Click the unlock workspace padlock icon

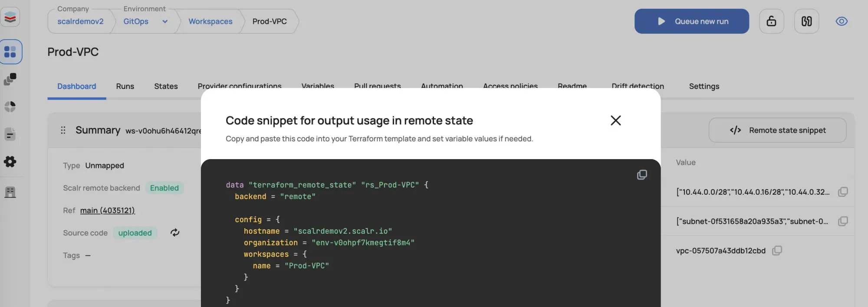(x=771, y=21)
